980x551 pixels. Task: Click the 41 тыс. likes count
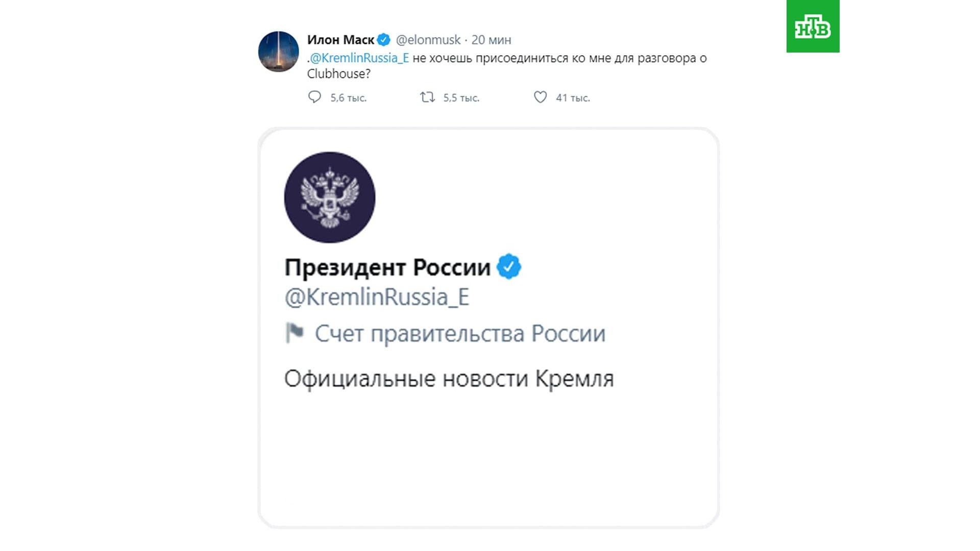pyautogui.click(x=573, y=98)
